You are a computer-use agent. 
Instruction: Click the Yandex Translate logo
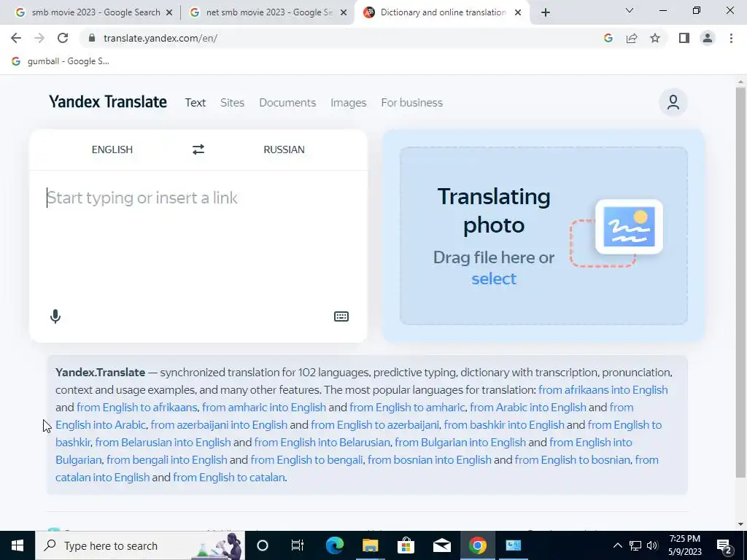pyautogui.click(x=108, y=102)
